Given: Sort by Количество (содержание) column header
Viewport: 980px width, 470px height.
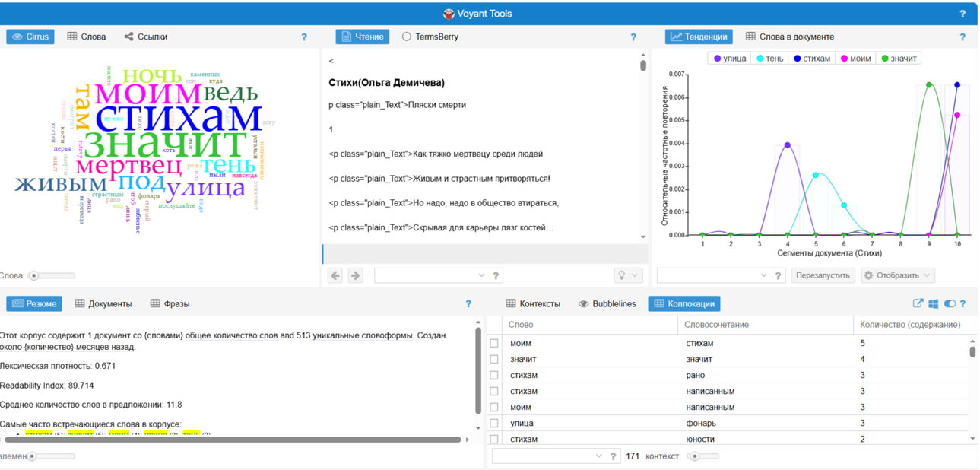Looking at the screenshot, I should (912, 324).
